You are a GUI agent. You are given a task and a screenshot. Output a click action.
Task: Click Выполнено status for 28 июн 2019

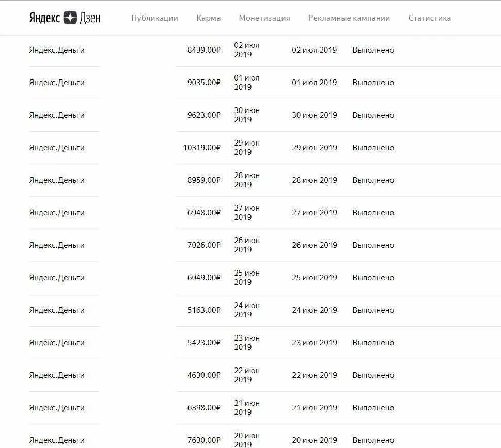coord(373,180)
